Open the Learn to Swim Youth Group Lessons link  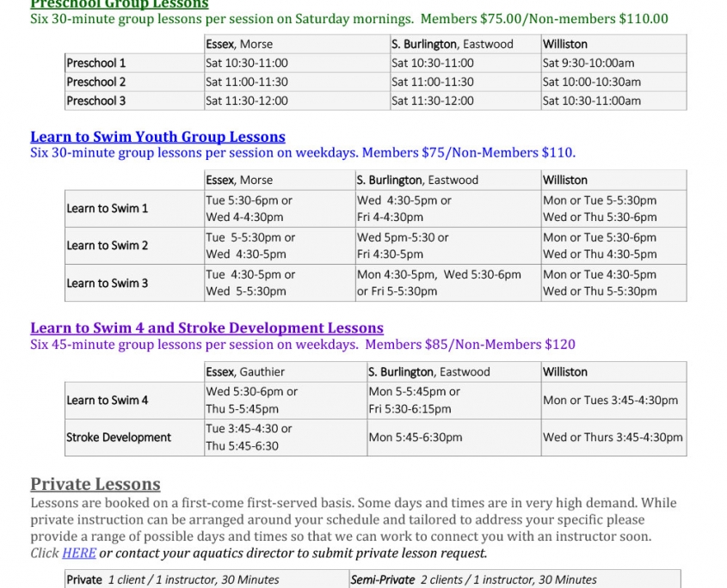coord(157,137)
